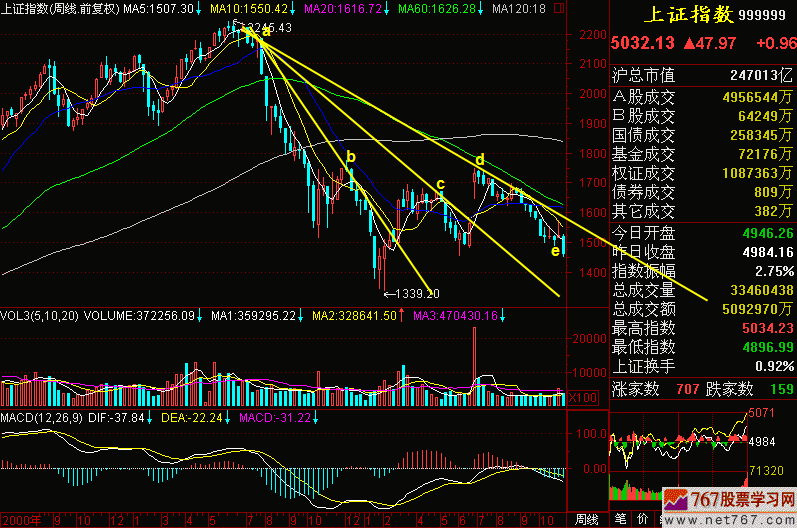Click the 上证指数 999999 panel header
The width and height of the screenshot is (797, 528).
pos(702,15)
